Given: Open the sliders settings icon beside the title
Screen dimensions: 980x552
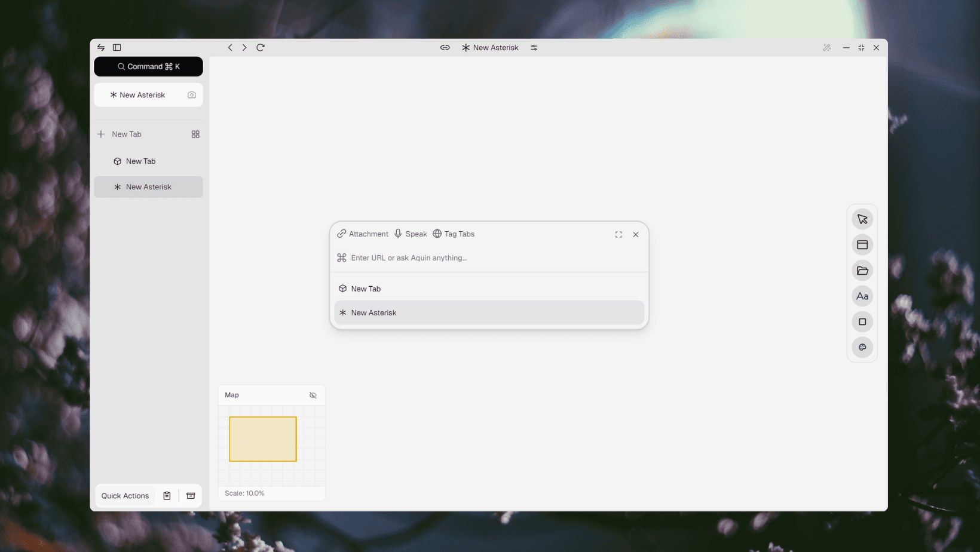Looking at the screenshot, I should pyautogui.click(x=534, y=48).
